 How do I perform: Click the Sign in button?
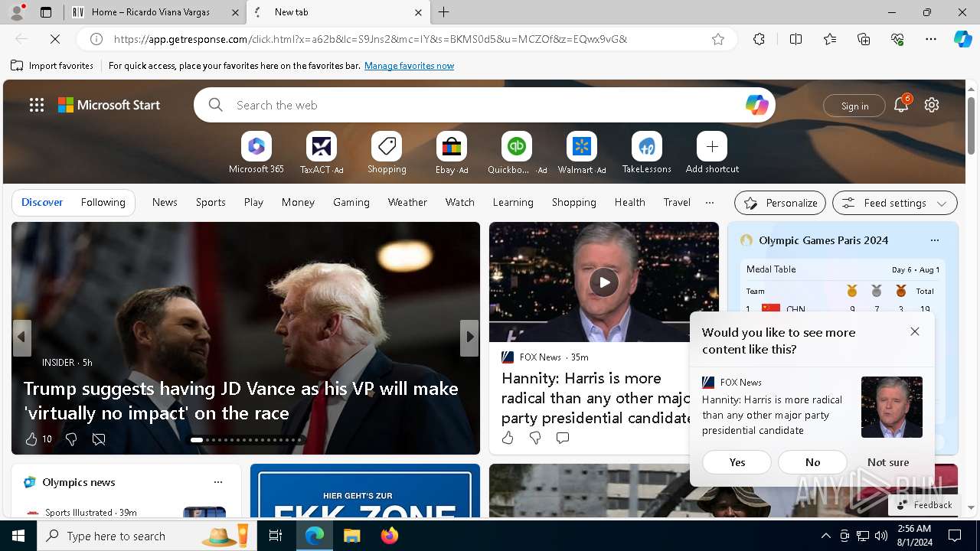point(854,106)
